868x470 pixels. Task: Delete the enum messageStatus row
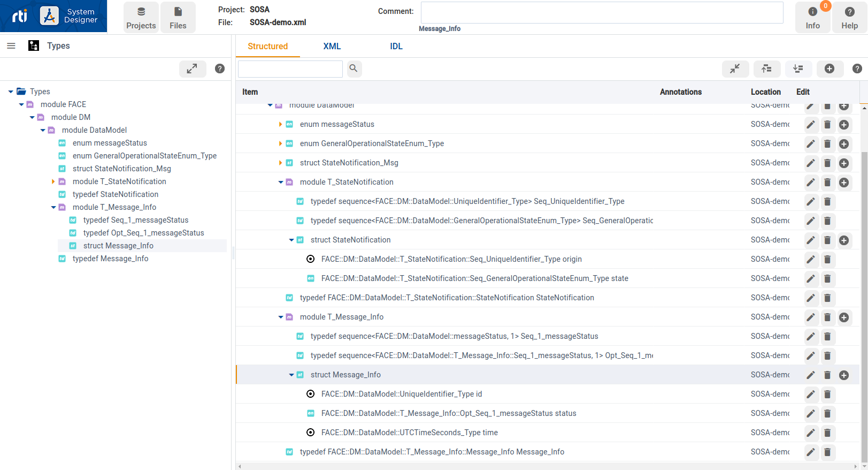[827, 125]
